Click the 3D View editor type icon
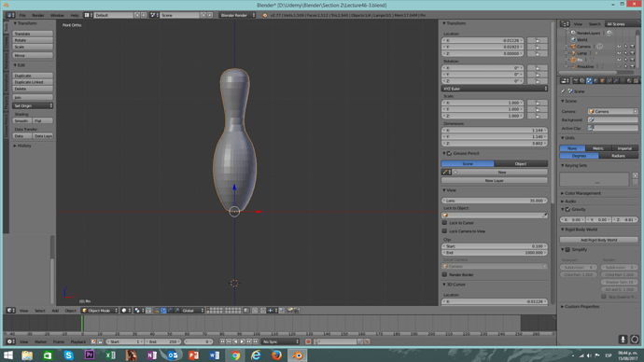 coord(10,311)
